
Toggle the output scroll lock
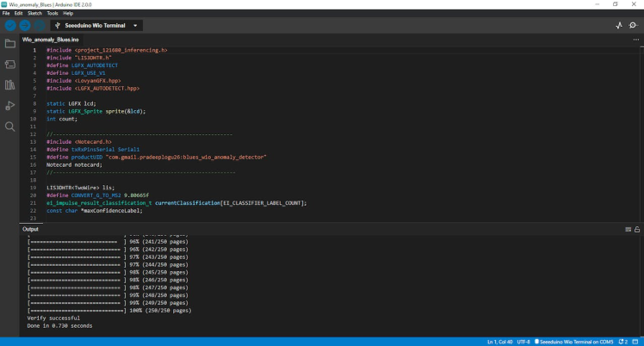click(x=637, y=230)
